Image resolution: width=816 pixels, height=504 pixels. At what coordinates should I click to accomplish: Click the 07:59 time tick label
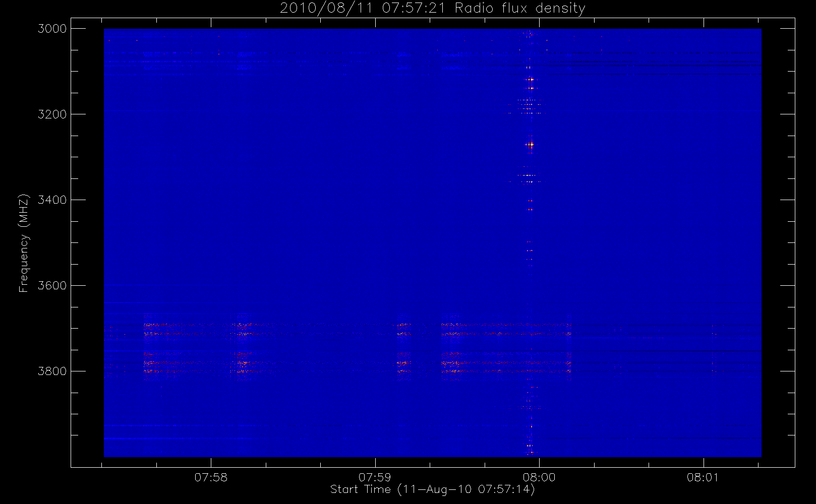pos(375,477)
